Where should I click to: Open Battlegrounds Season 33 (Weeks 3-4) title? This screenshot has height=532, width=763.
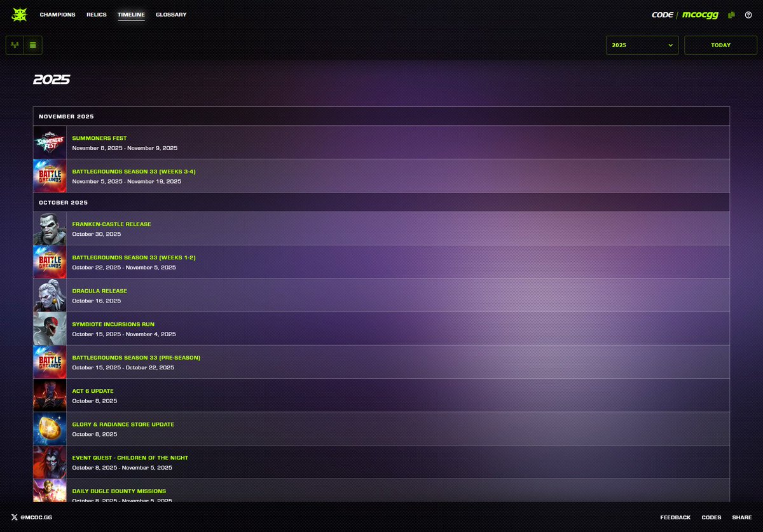[134, 172]
